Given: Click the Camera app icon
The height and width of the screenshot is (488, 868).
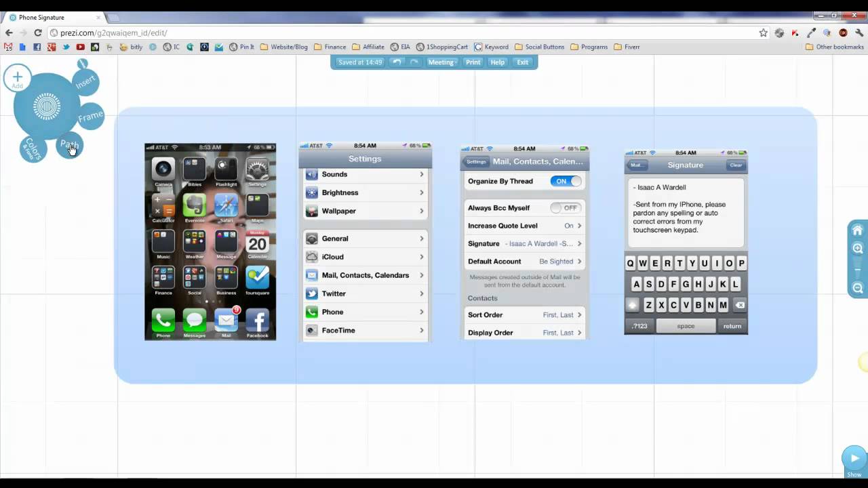Looking at the screenshot, I should (x=163, y=169).
